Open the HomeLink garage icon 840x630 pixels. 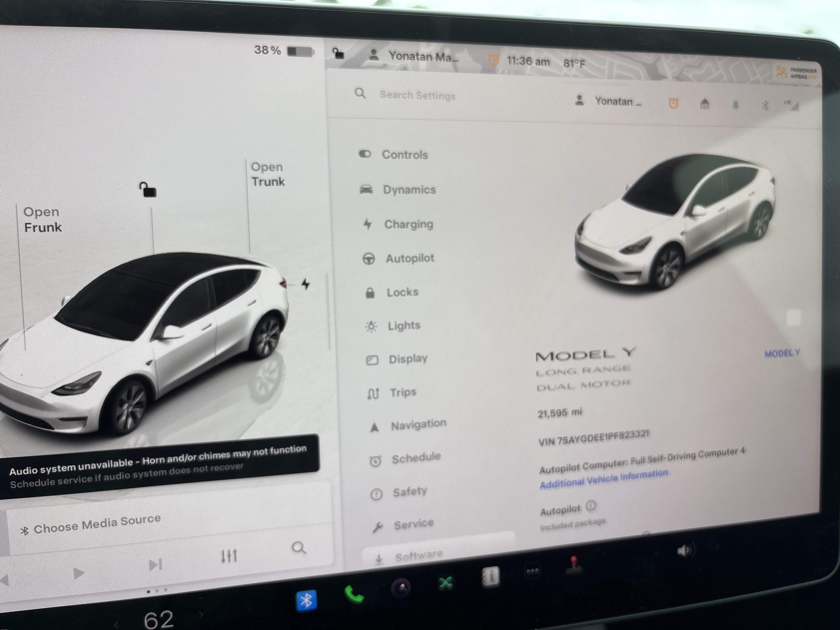(704, 104)
